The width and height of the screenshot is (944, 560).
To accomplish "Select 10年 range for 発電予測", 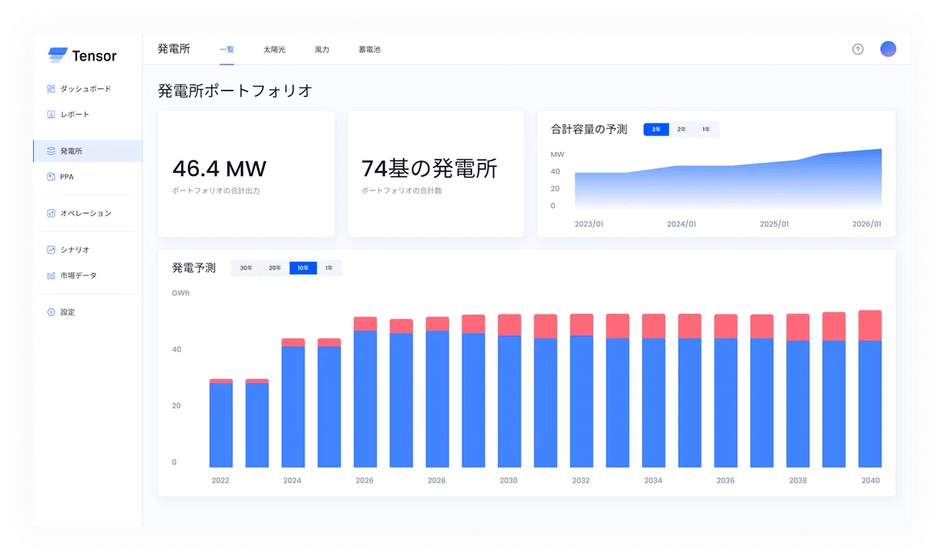I will coord(303,268).
